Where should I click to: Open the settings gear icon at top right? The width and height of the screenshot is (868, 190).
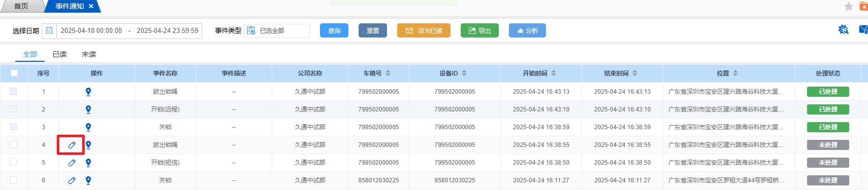(x=844, y=30)
